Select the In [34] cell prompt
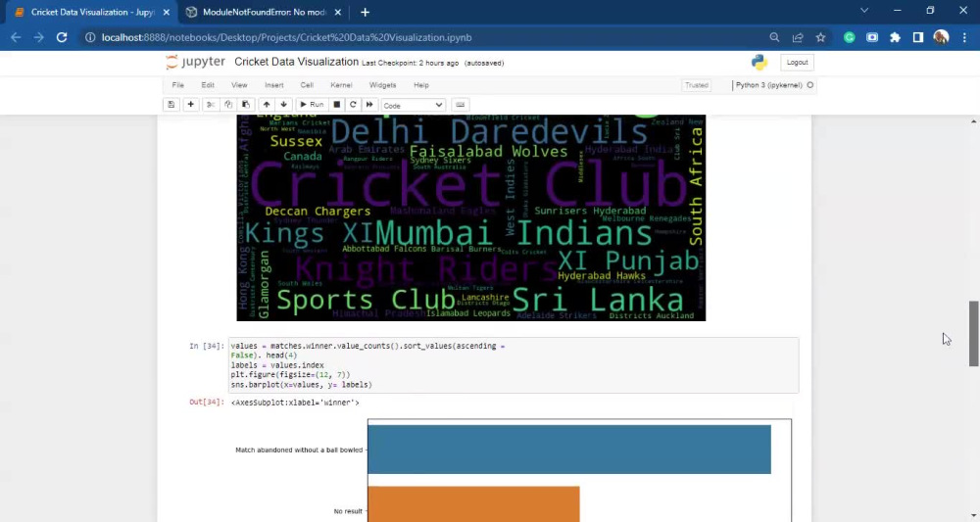Viewport: 980px width, 522px height. (206, 346)
